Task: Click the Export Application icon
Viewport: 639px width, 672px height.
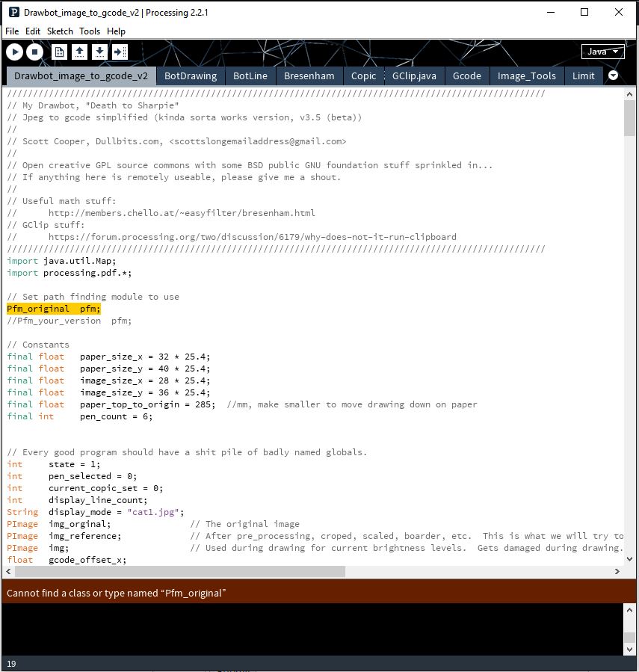Action: 119,52
